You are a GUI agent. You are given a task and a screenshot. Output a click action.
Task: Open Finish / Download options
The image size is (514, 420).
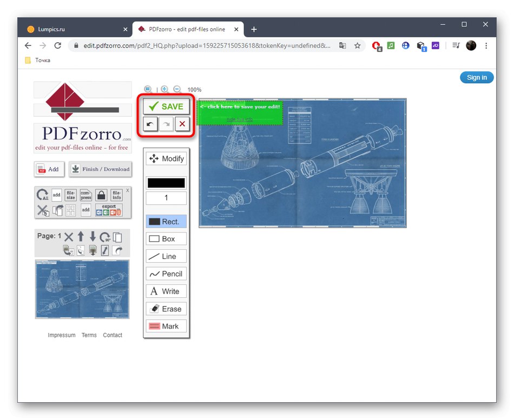pos(100,169)
